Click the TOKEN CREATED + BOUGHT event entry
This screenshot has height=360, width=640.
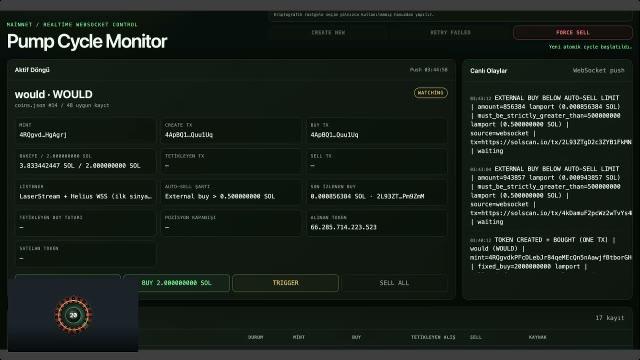pyautogui.click(x=551, y=253)
